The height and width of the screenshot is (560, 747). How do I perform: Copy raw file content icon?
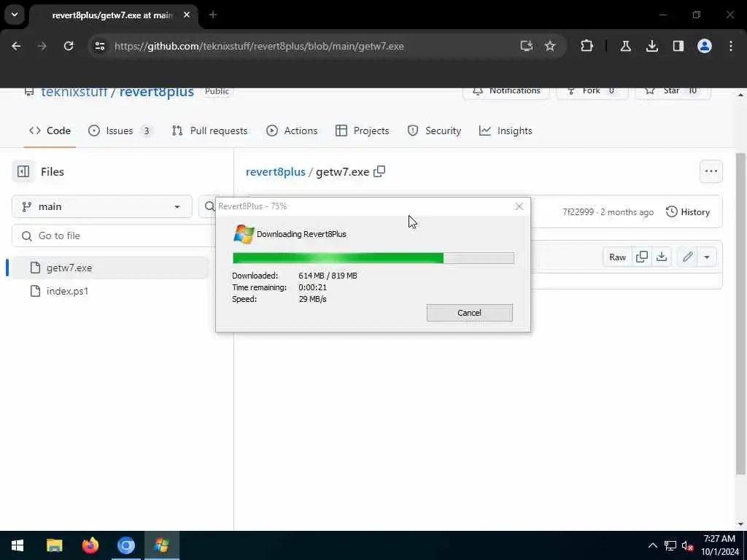(x=642, y=257)
